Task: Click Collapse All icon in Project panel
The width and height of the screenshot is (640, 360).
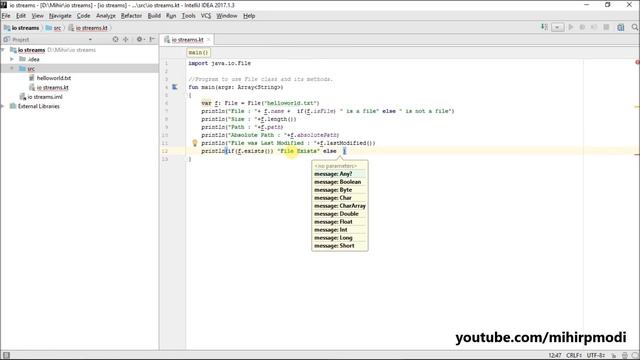Action: (x=126, y=39)
